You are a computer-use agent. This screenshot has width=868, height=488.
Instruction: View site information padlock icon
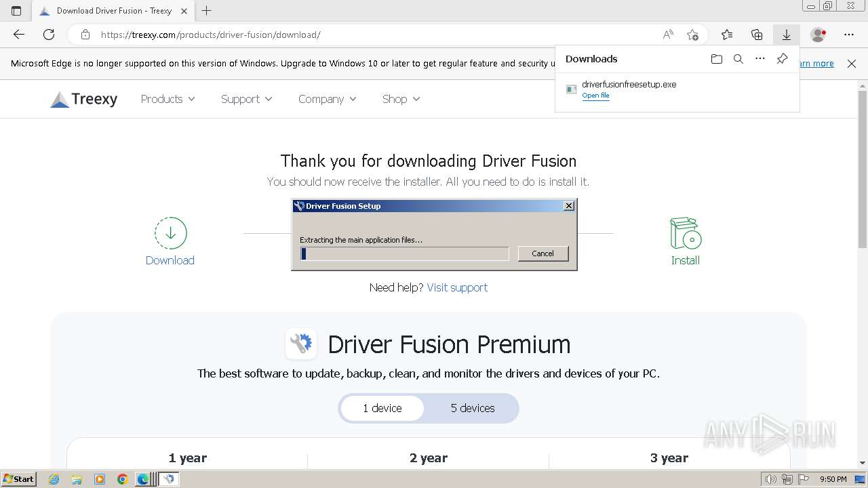(x=85, y=35)
